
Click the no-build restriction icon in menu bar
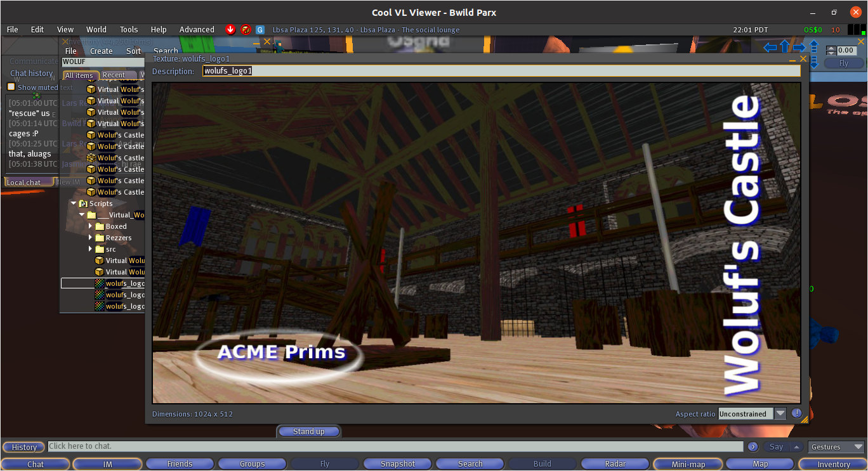point(246,29)
